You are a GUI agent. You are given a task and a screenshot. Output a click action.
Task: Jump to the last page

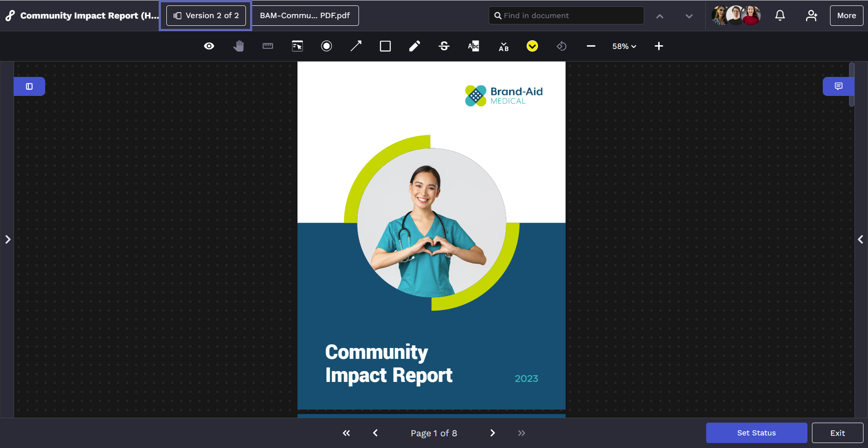(522, 433)
